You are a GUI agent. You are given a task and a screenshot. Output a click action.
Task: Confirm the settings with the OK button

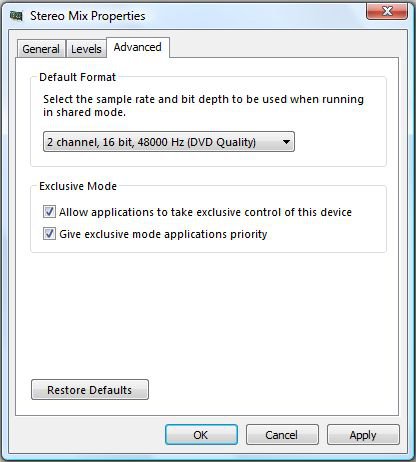(x=201, y=435)
